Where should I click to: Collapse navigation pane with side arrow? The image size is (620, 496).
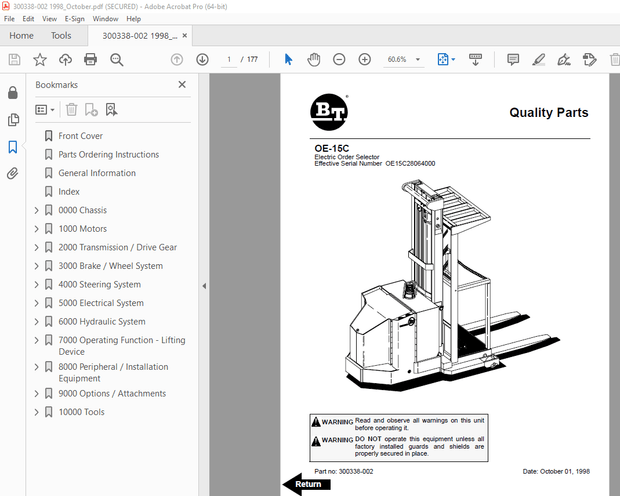(x=204, y=286)
